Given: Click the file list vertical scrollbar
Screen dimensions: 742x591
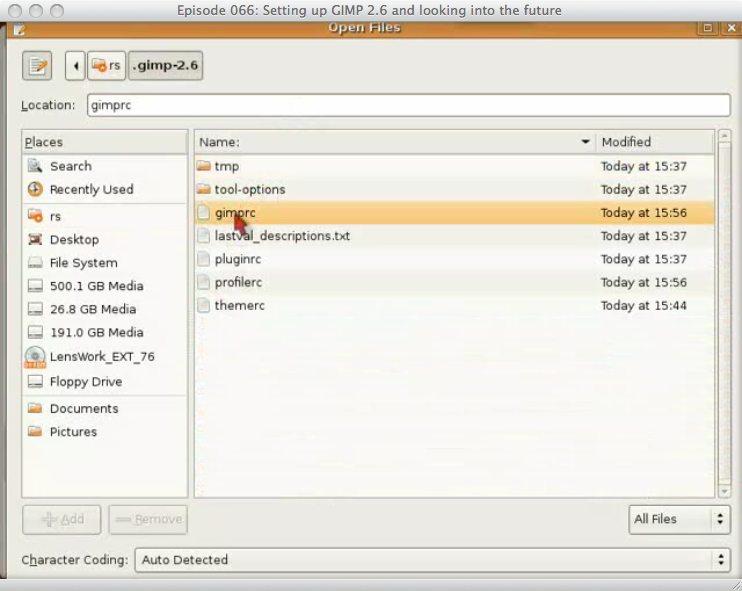Looking at the screenshot, I should (x=724, y=312).
